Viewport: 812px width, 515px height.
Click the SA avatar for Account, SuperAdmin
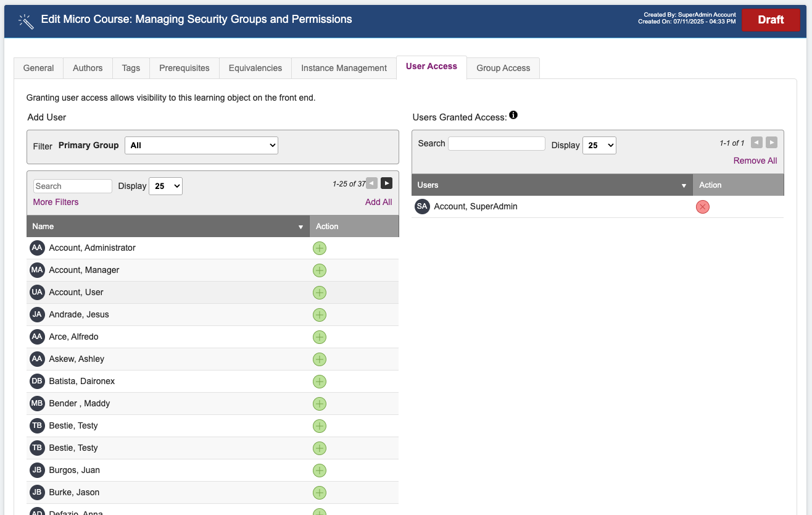coord(422,206)
